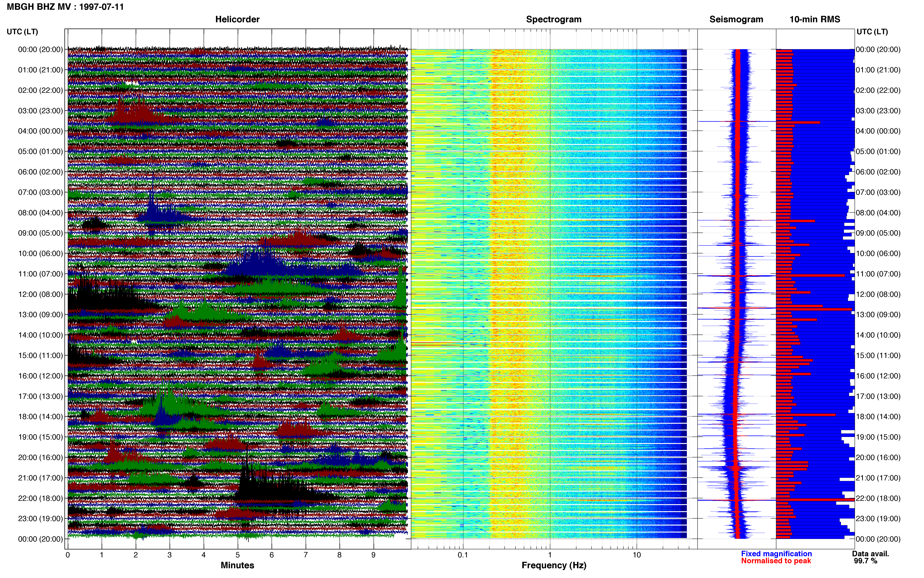This screenshot has width=924, height=578.
Task: Click the right '06:00 (02:00)' time label
Action: [x=878, y=172]
